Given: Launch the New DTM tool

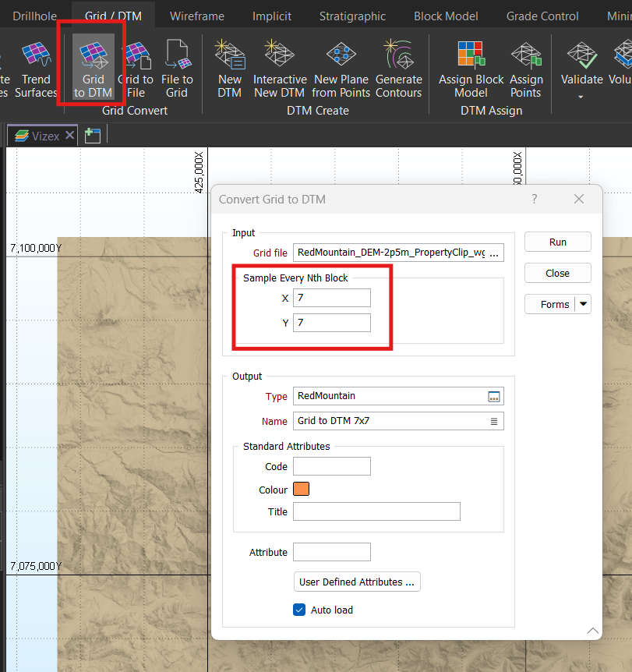Looking at the screenshot, I should pos(230,69).
